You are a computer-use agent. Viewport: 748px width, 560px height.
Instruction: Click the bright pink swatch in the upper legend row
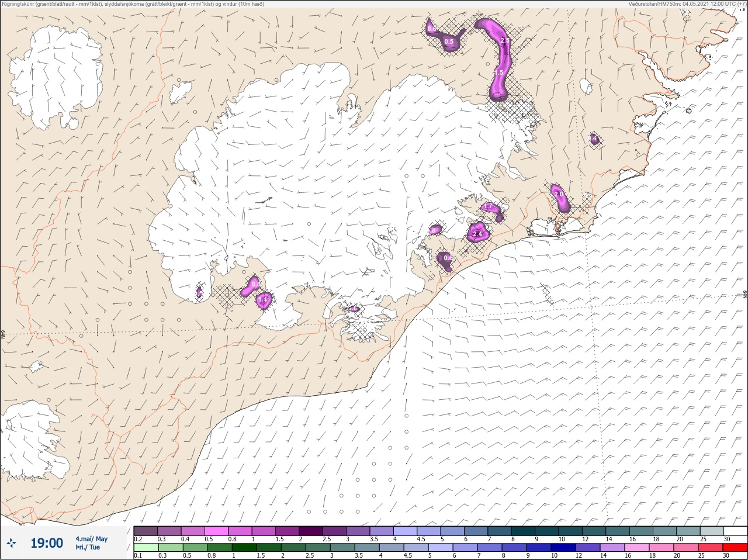(x=216, y=531)
